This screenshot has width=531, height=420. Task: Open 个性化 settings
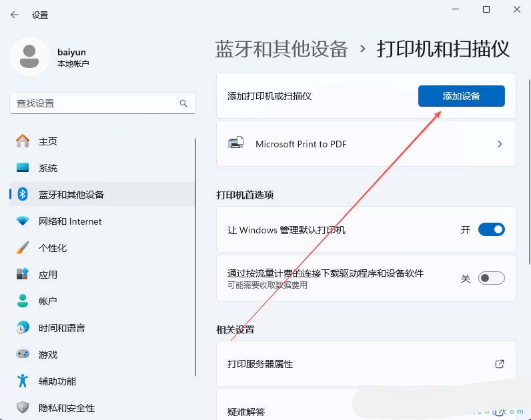point(101,248)
